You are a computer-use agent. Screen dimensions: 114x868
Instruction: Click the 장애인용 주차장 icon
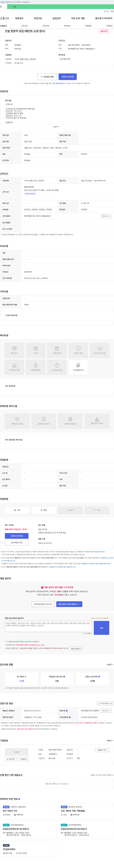17,421
